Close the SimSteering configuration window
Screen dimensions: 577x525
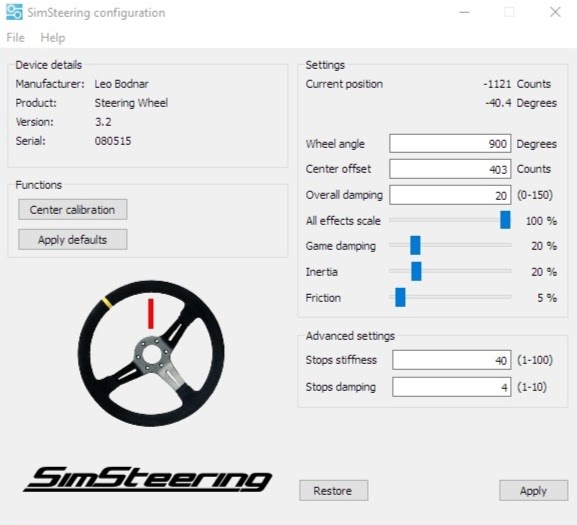555,12
